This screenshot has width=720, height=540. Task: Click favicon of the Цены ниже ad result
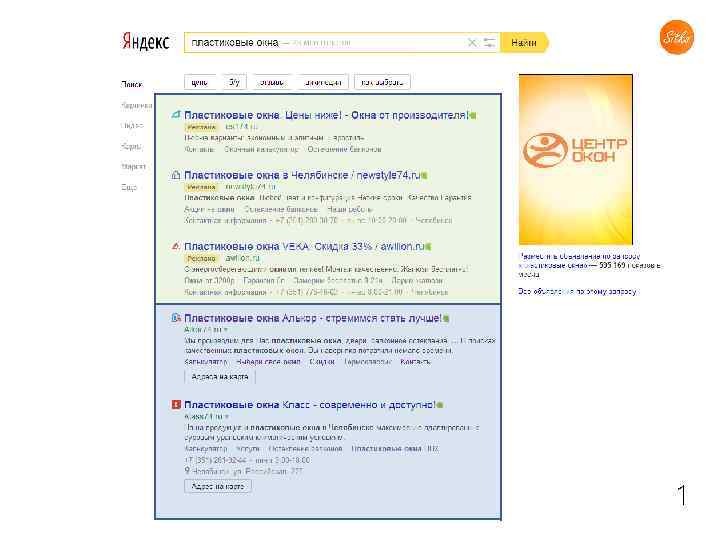tap(176, 115)
